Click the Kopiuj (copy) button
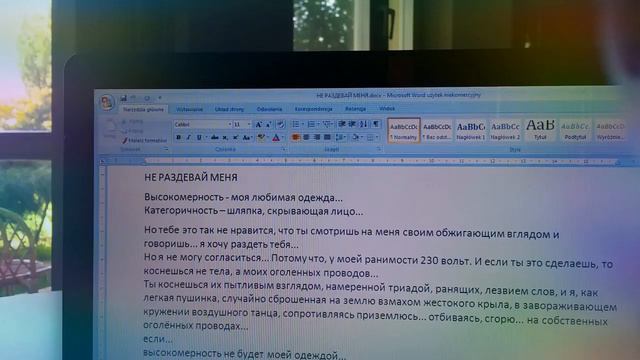640x360 pixels. (x=133, y=131)
